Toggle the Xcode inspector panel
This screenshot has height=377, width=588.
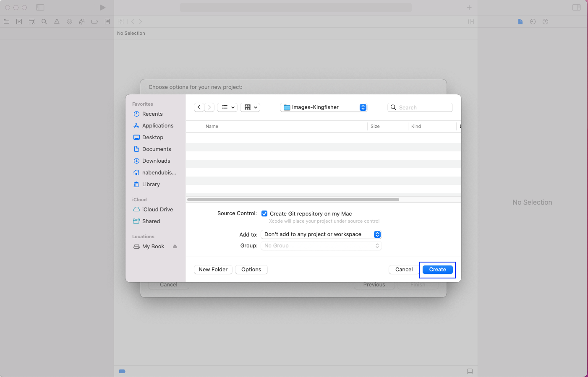[577, 8]
